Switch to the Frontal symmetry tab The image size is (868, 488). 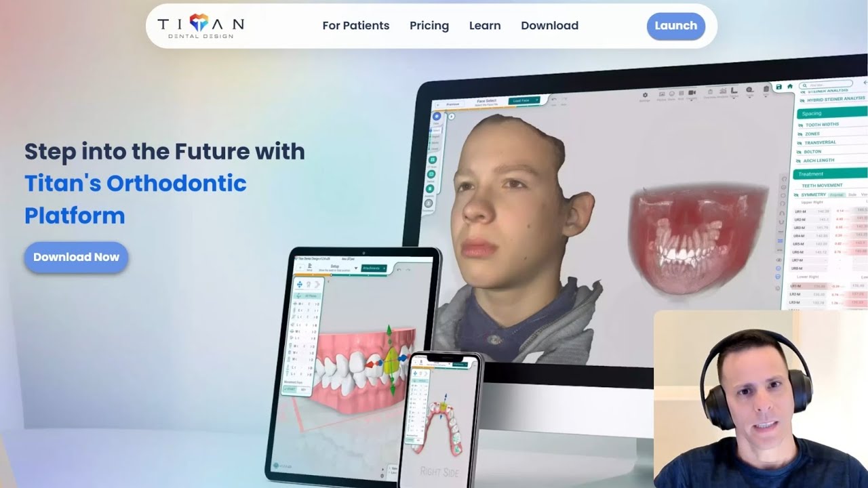coord(836,195)
